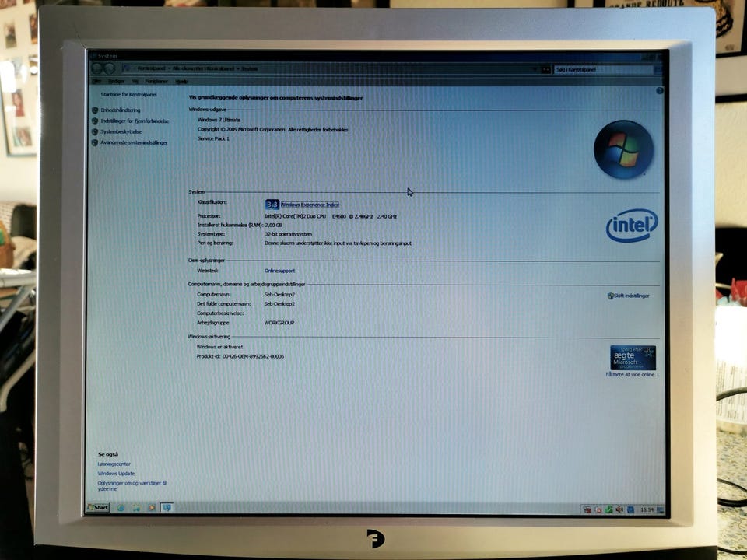This screenshot has height=560, width=747.
Task: Click the 3,3 rating score badge
Action: pos(272,205)
